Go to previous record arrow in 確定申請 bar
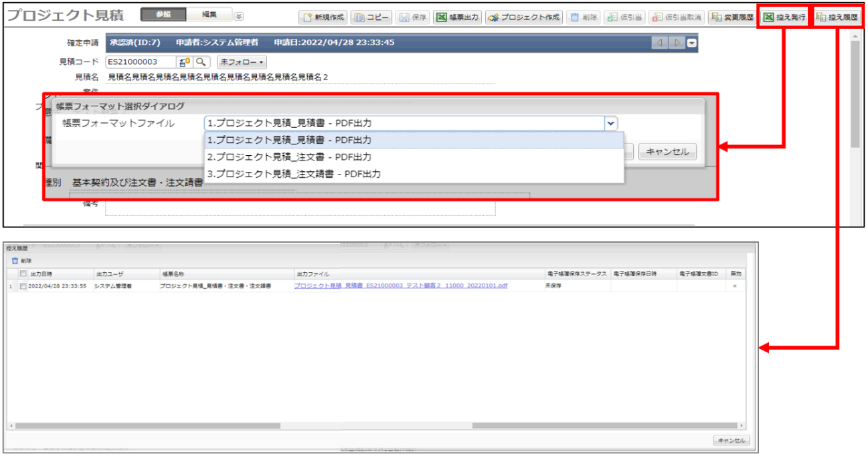The image size is (868, 456). click(x=661, y=43)
